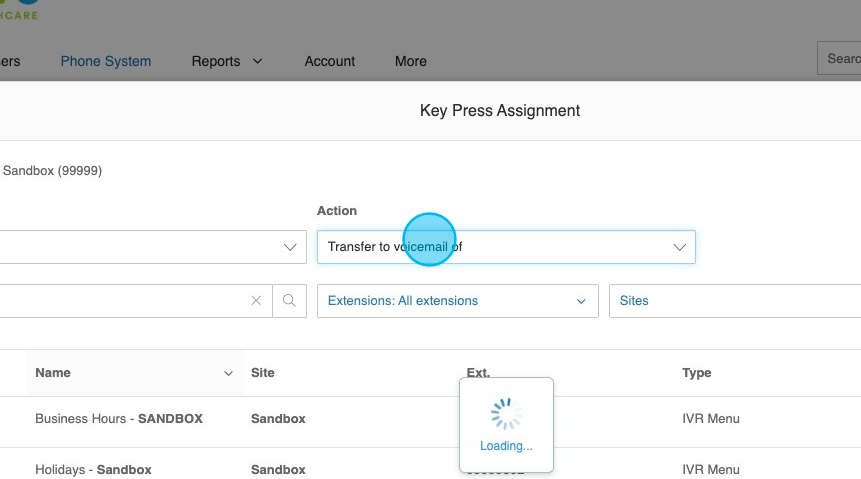Viewport: 861px width, 479px height.
Task: Select the partially visible tab left of Phone System
Action: pyautogui.click(x=9, y=61)
